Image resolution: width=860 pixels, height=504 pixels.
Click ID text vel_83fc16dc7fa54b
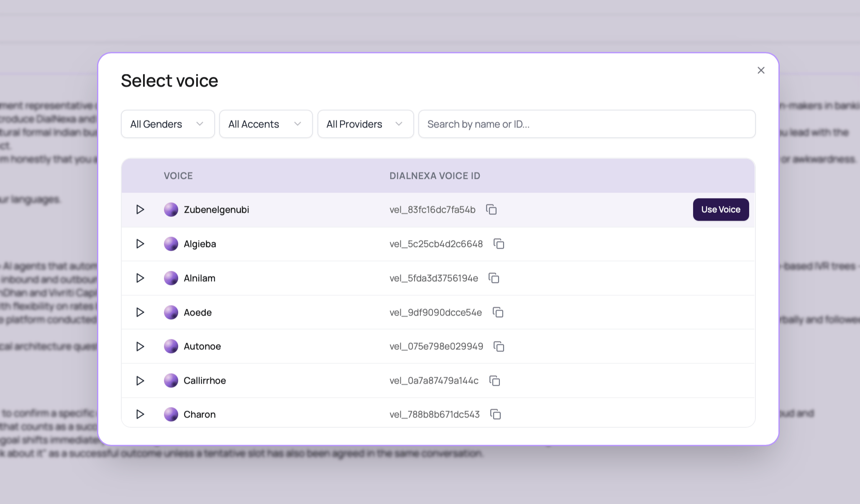click(433, 209)
